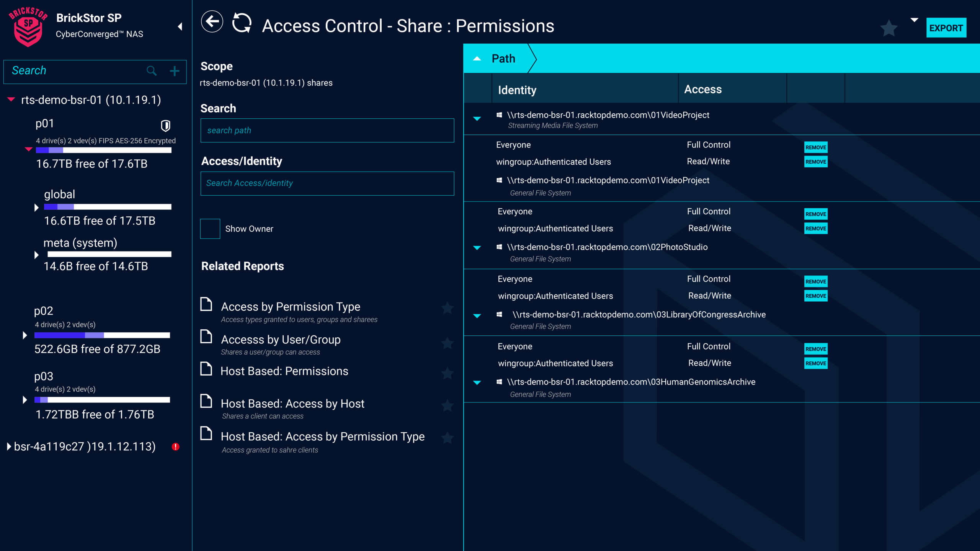Star Host Based: Access by Permission Type report

447,438
